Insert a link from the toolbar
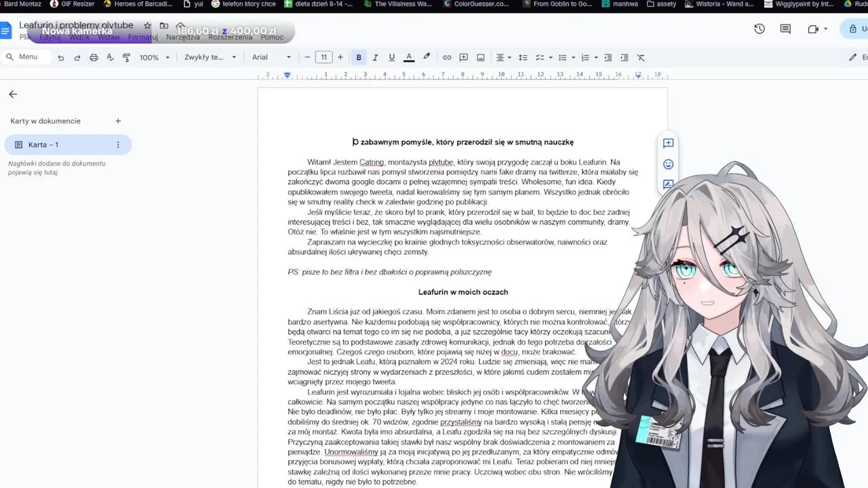This screenshot has height=488, width=868. click(x=447, y=58)
